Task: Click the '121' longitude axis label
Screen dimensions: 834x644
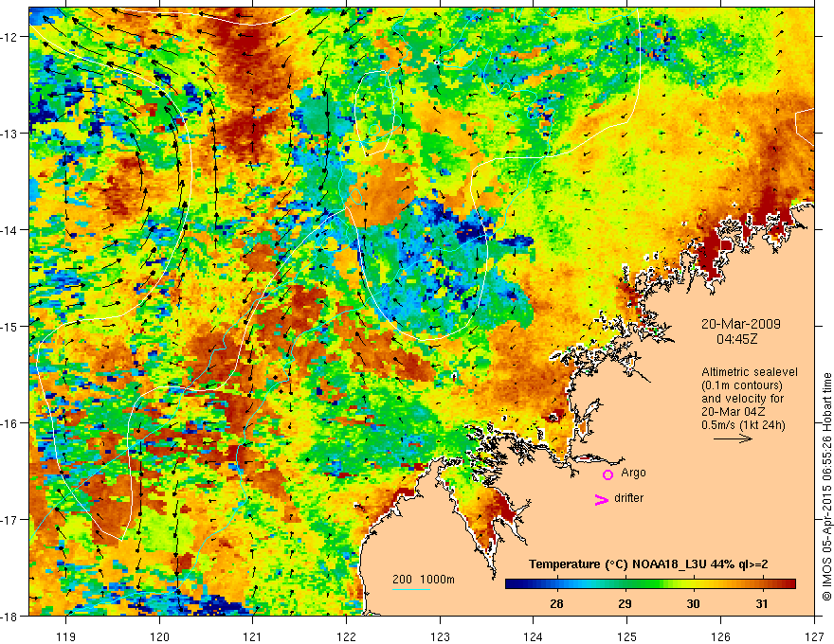Action: (253, 636)
